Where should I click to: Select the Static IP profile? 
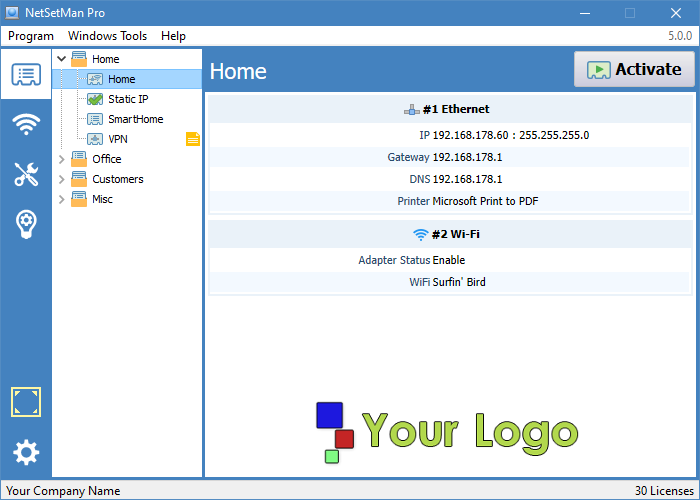(128, 99)
